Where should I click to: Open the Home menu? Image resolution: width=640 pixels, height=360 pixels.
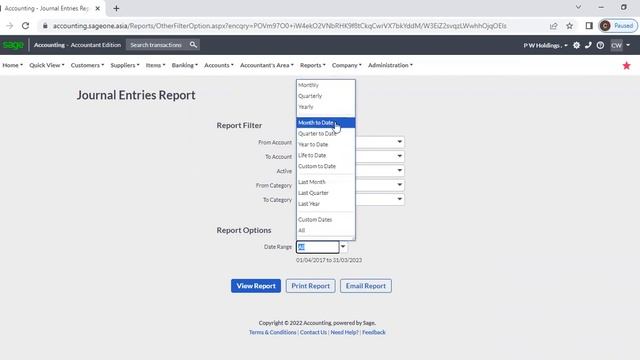(12, 65)
